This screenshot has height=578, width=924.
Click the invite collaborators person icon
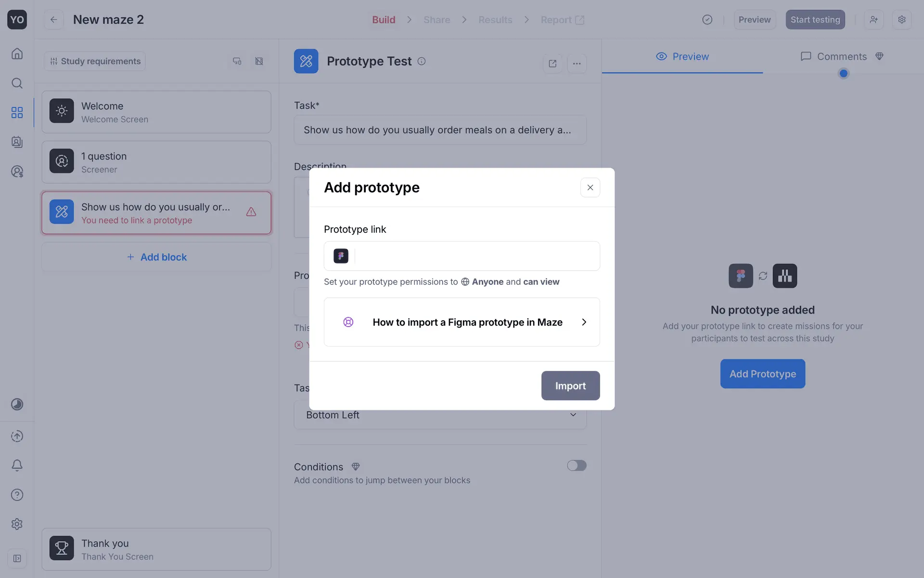pos(873,20)
